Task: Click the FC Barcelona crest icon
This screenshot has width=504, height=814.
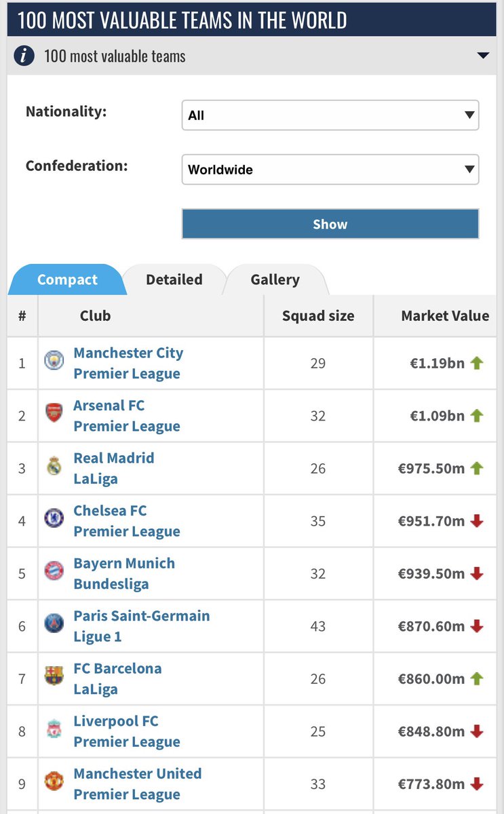Action: pyautogui.click(x=54, y=676)
